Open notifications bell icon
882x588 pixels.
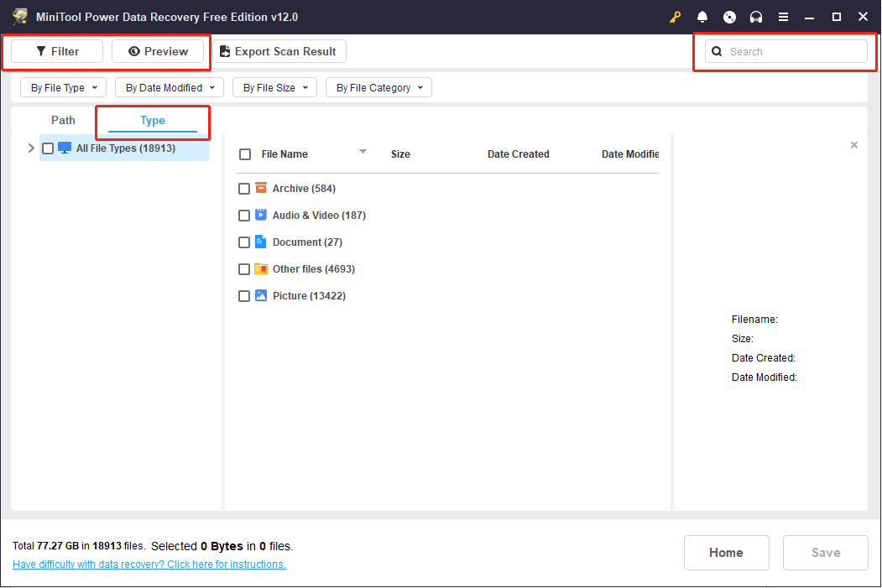tap(702, 17)
